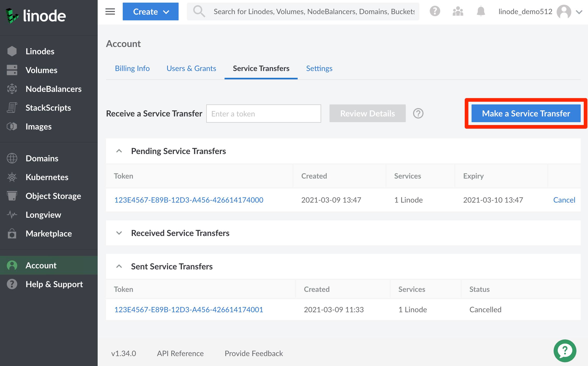
Task: Switch to the Billing Info tab
Action: [132, 68]
